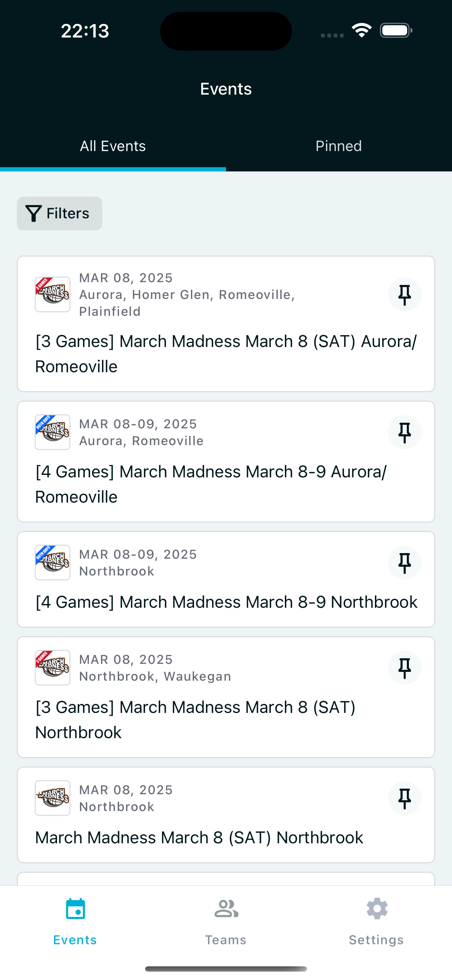452x980 pixels.
Task: Pin the [3 Games] Aurora/Romeoville event
Action: (404, 294)
